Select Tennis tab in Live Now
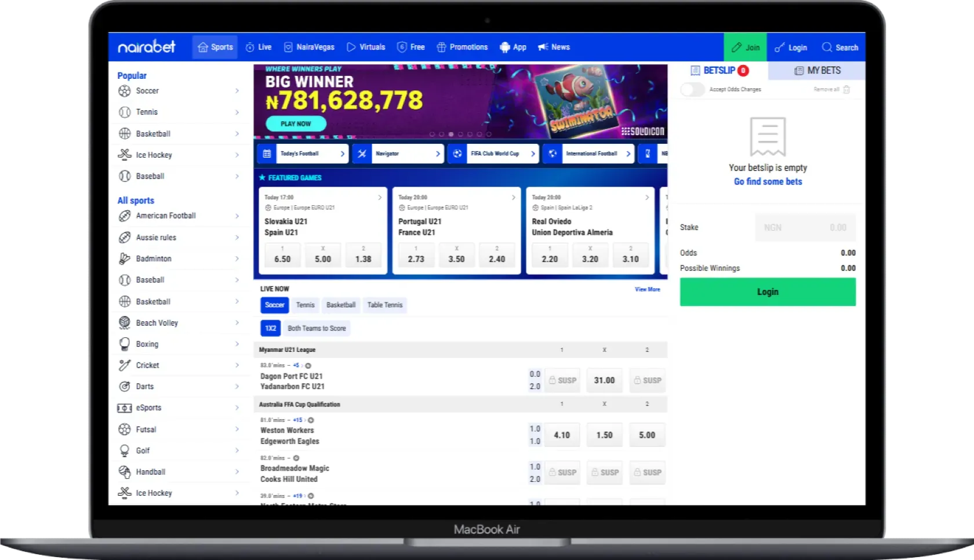Viewport: 974px width, 560px height. click(306, 305)
